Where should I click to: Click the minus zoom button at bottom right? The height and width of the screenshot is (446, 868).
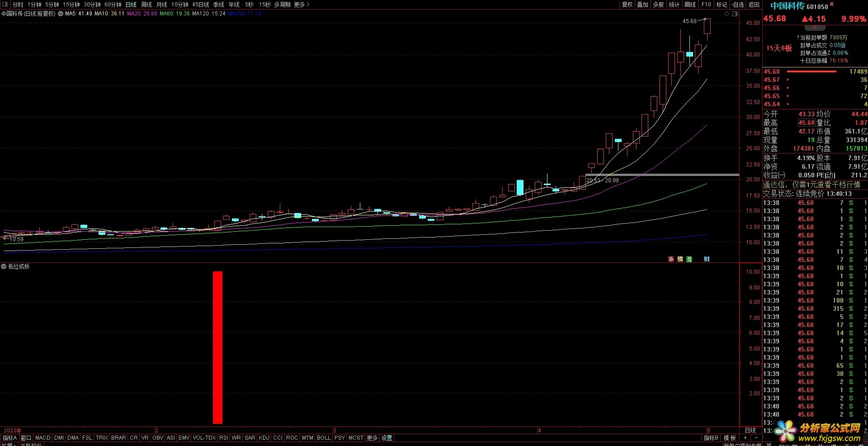[756, 438]
